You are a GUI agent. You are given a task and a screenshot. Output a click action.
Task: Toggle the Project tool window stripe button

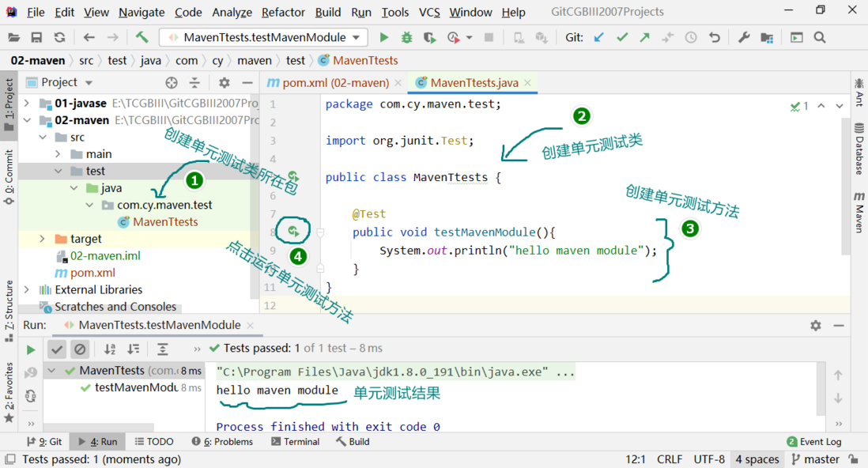point(9,104)
